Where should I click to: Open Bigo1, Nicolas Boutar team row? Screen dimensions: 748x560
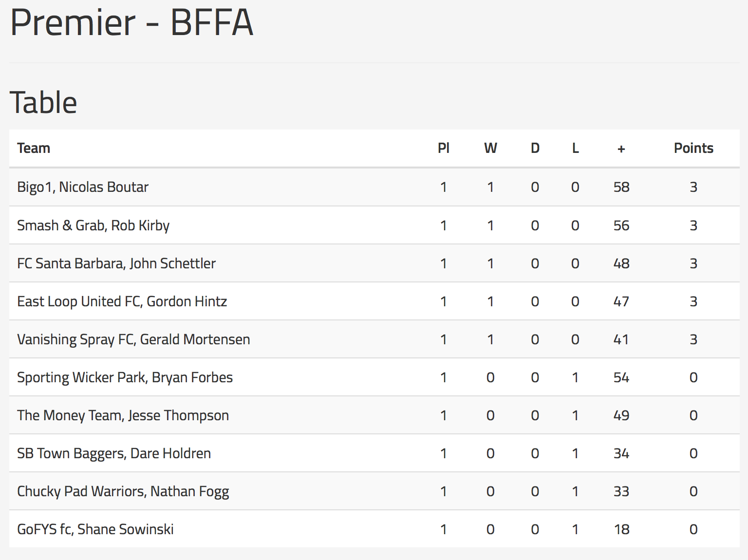point(374,187)
